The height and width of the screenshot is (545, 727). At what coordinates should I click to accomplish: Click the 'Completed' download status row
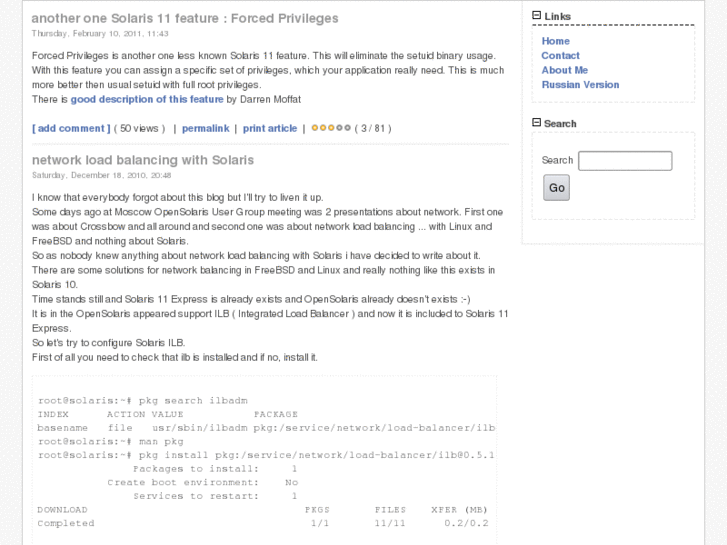pyautogui.click(x=263, y=523)
